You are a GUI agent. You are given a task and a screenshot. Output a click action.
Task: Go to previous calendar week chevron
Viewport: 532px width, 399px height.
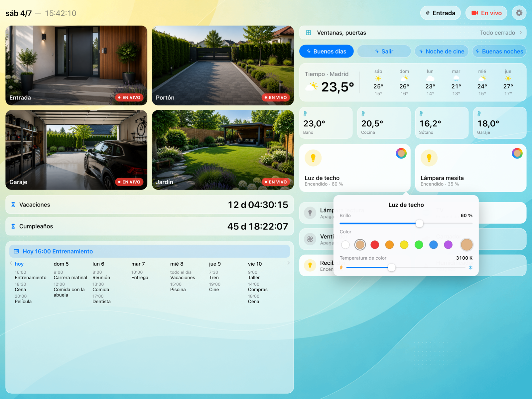(11, 263)
